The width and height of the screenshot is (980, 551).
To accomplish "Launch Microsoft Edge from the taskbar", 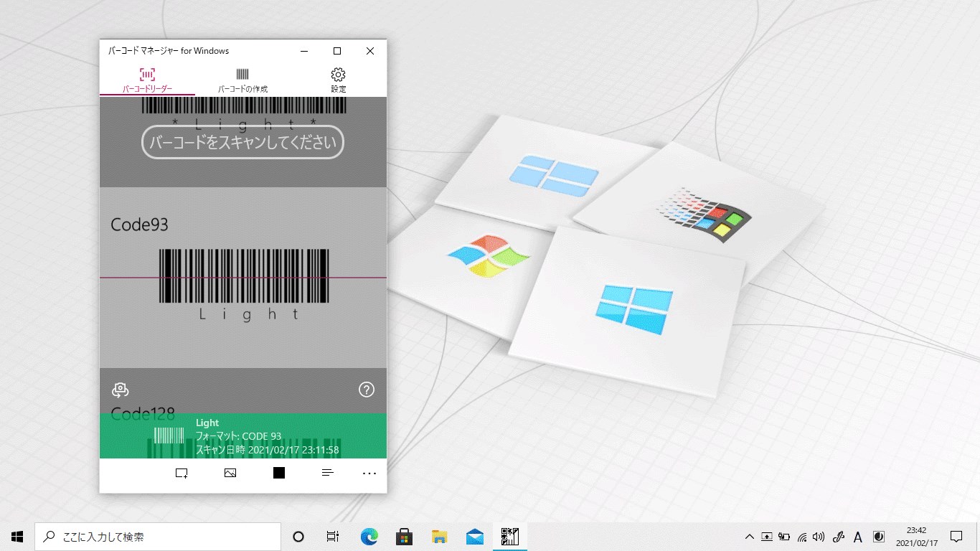I will [x=369, y=537].
